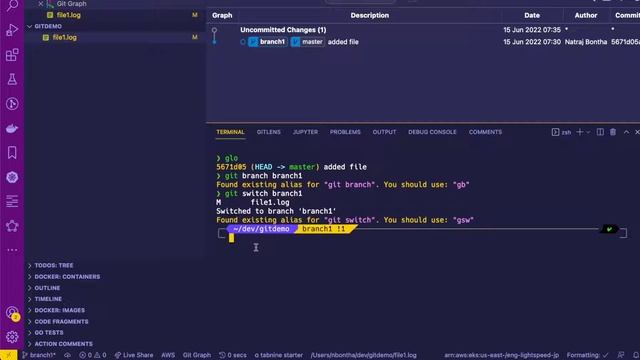Switch to the DEBUG CONSOLE tab
640x360 pixels.
pos(432,132)
